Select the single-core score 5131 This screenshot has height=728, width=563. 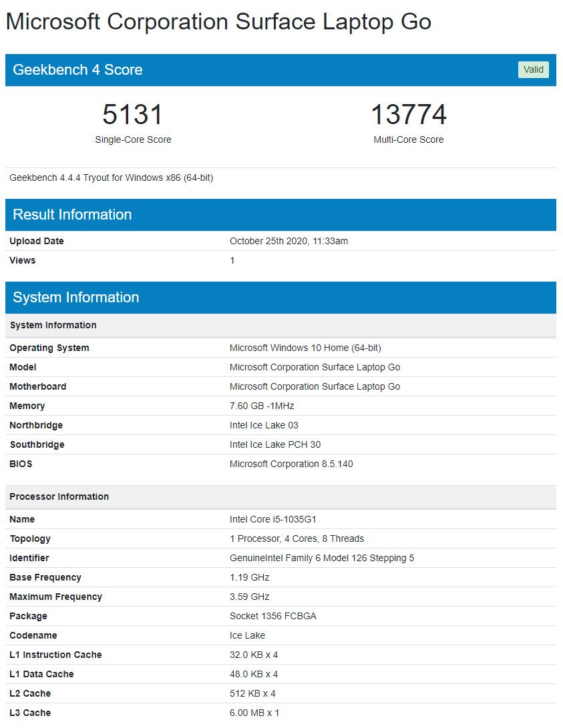point(133,114)
